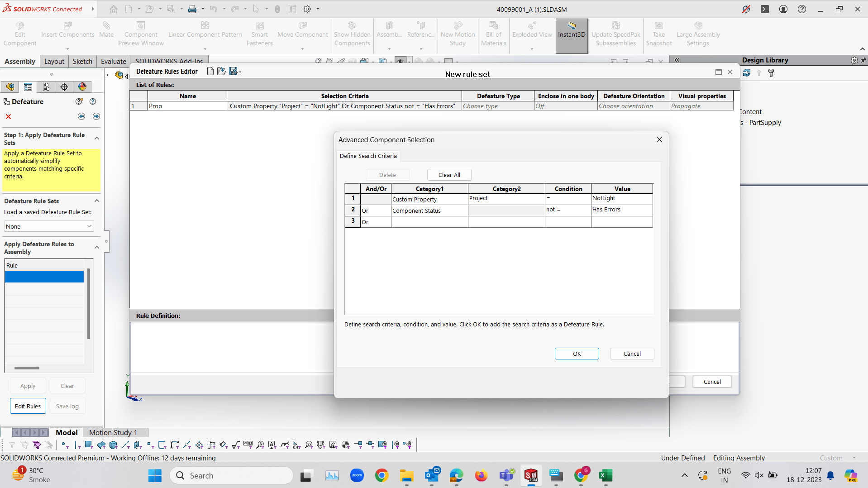868x488 pixels.
Task: Collapse the Step 1 Apply Defeature section
Action: pos(97,138)
